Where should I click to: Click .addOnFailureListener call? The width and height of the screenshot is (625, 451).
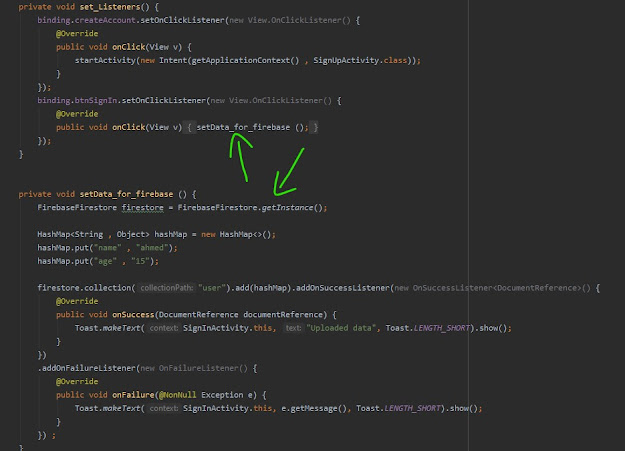click(x=87, y=368)
